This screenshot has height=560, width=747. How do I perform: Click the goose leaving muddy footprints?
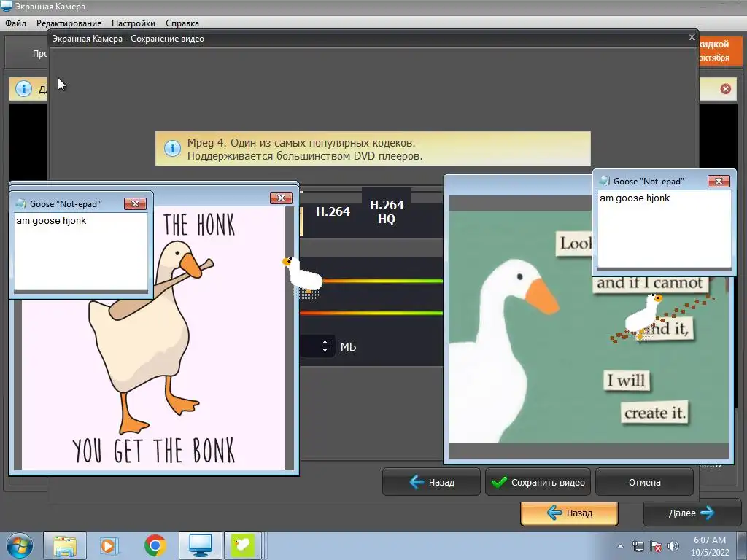644,316
